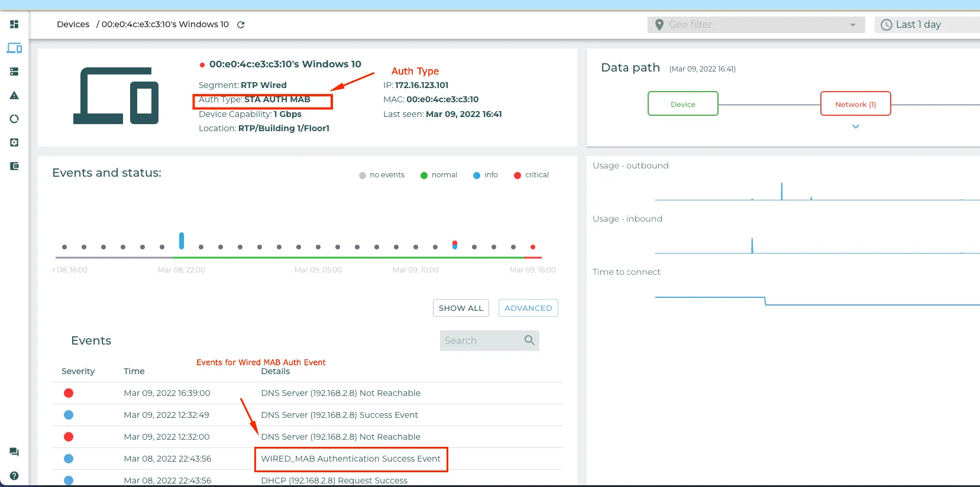Image resolution: width=980 pixels, height=487 pixels.
Task: Select the Network (1) node in Data path
Action: click(x=856, y=103)
